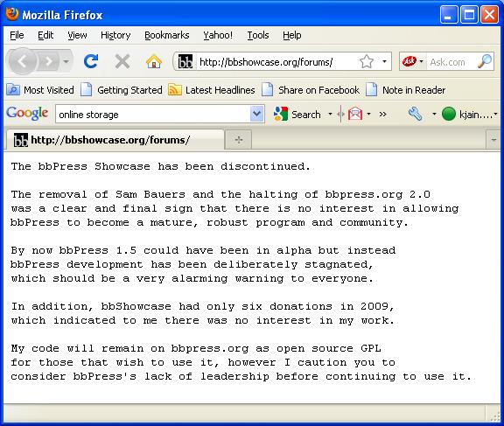Viewport: 504px width, 426px height.
Task: Close the Firefox window
Action: point(489,15)
